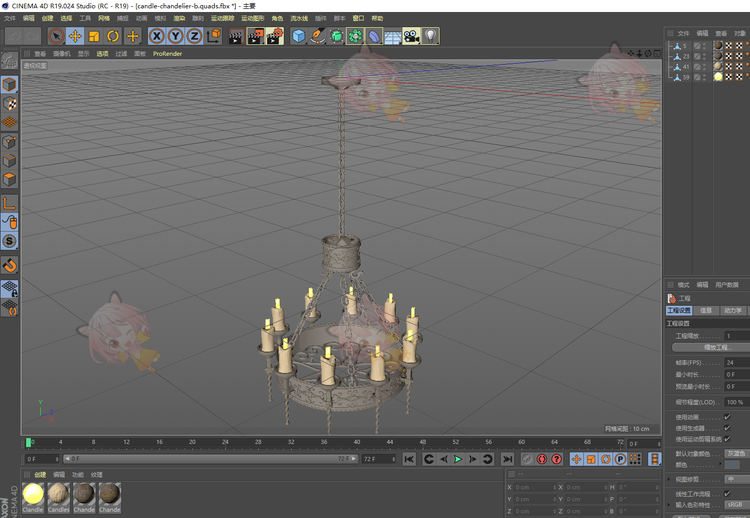Select the yellow Candle material ball
Viewport: 750px width, 518px height.
click(33, 494)
